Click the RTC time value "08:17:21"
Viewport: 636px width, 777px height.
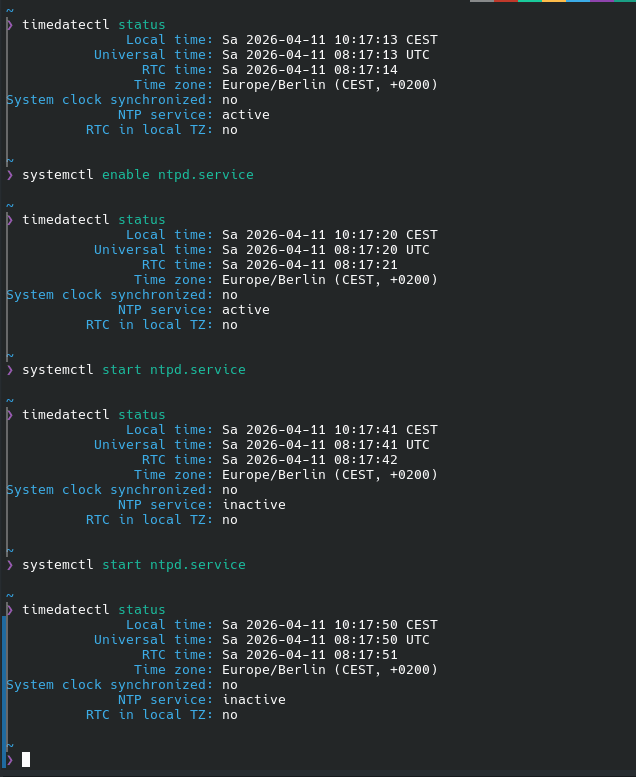click(x=366, y=265)
